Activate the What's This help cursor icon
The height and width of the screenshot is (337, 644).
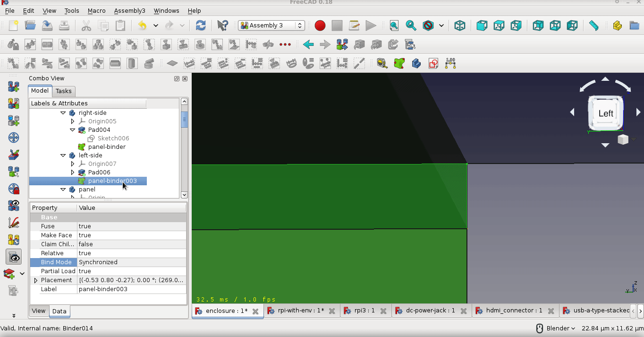222,26
